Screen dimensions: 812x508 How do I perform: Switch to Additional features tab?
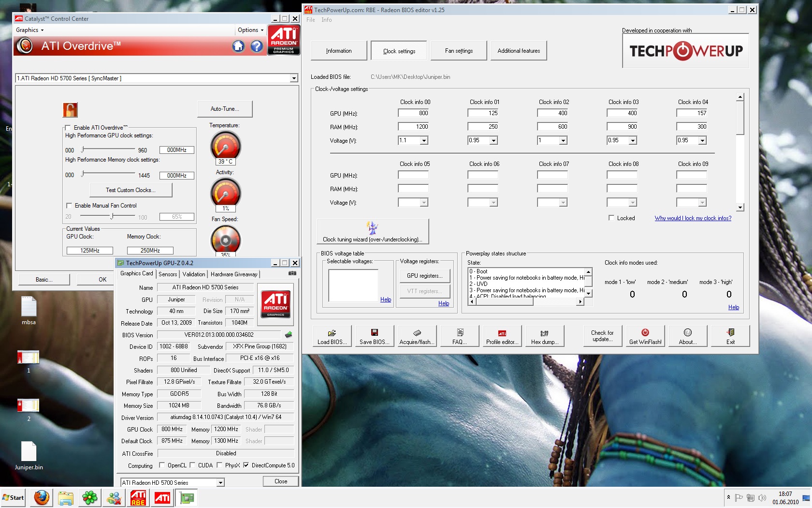click(x=519, y=51)
